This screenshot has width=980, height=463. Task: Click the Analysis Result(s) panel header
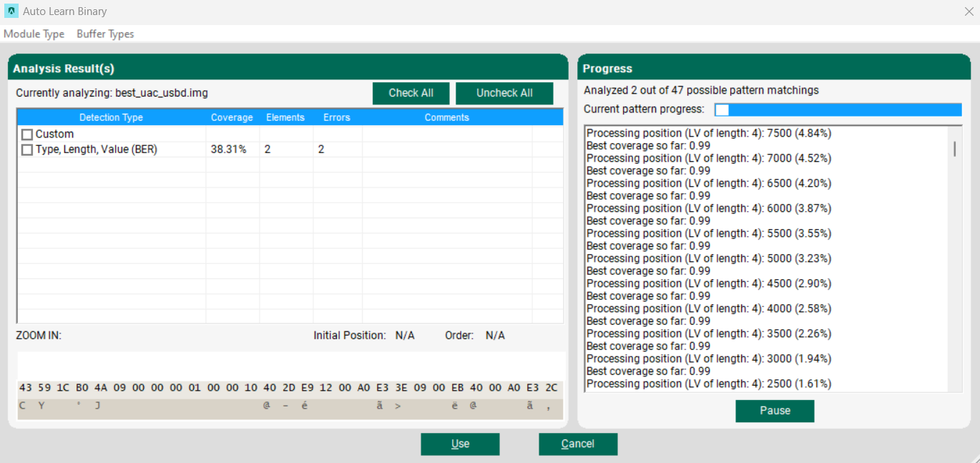click(x=288, y=68)
